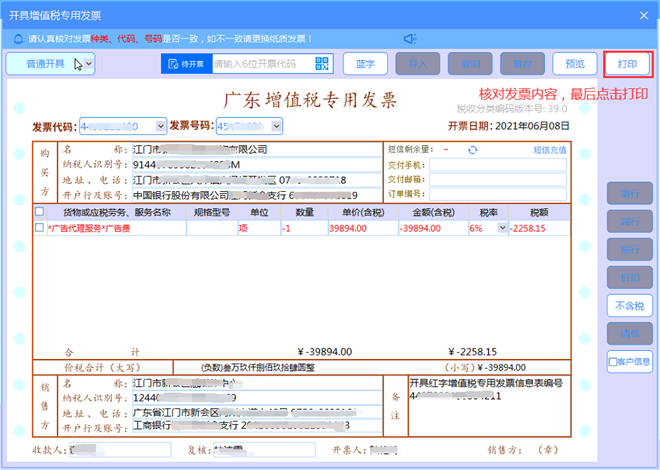Expand the 发票号码 dropdown

click(276, 126)
